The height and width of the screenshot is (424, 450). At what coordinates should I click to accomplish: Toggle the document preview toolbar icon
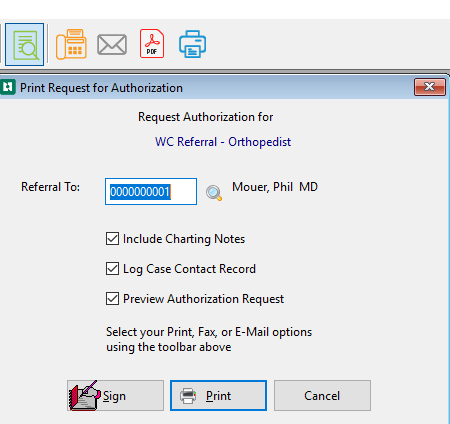tap(24, 44)
